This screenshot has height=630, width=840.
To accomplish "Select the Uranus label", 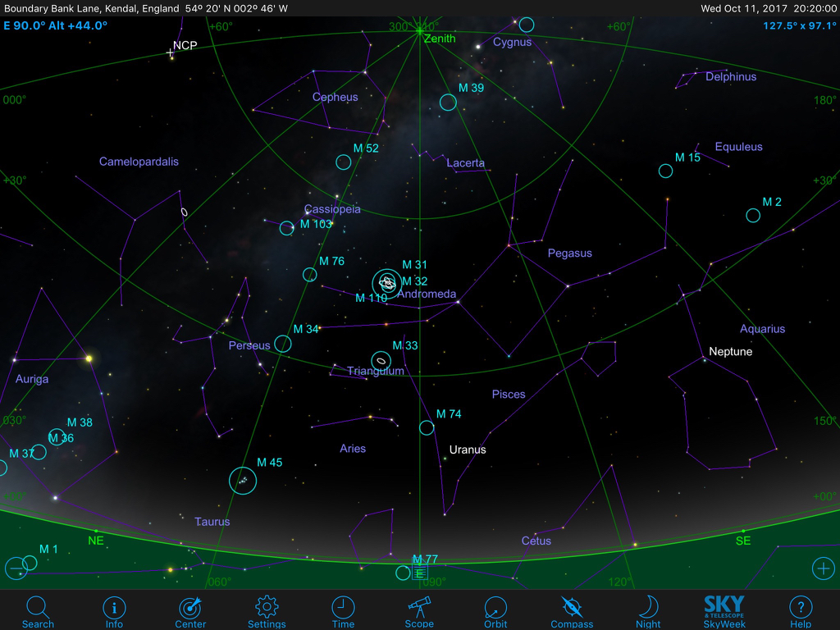I will pos(468,450).
